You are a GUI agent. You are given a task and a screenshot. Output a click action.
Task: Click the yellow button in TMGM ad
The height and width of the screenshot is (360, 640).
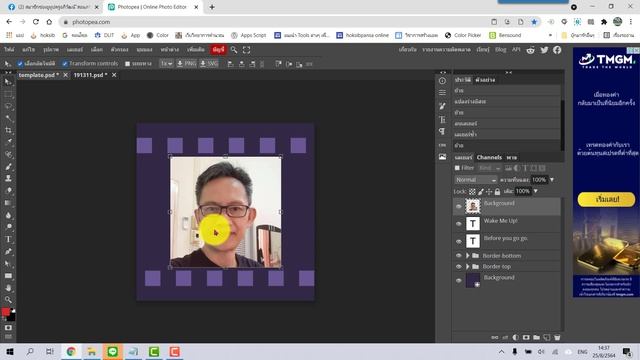[606, 200]
